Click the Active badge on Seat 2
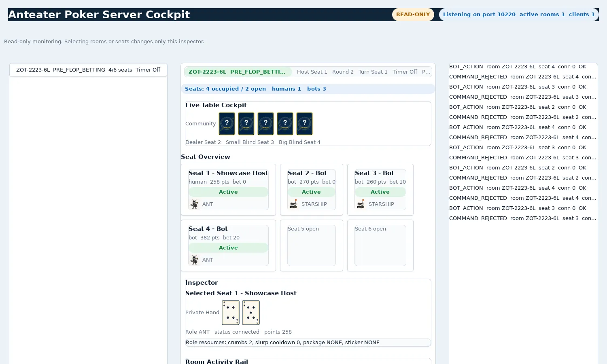 312,192
